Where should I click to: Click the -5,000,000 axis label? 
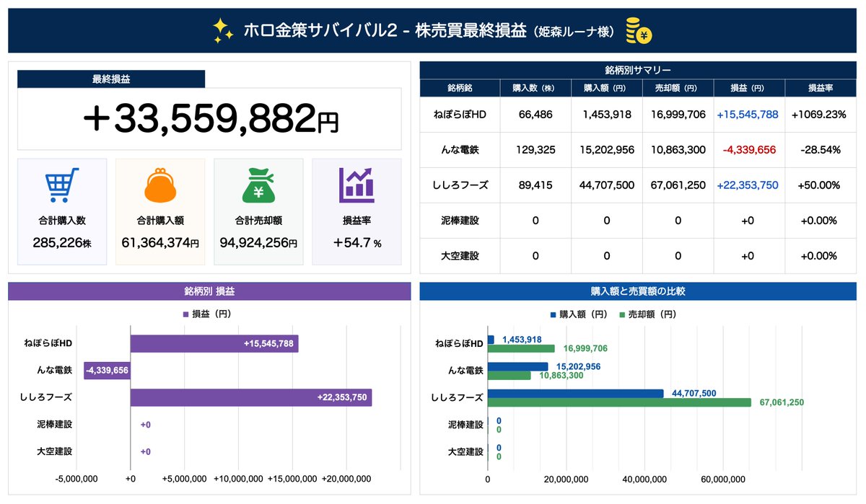[77, 479]
